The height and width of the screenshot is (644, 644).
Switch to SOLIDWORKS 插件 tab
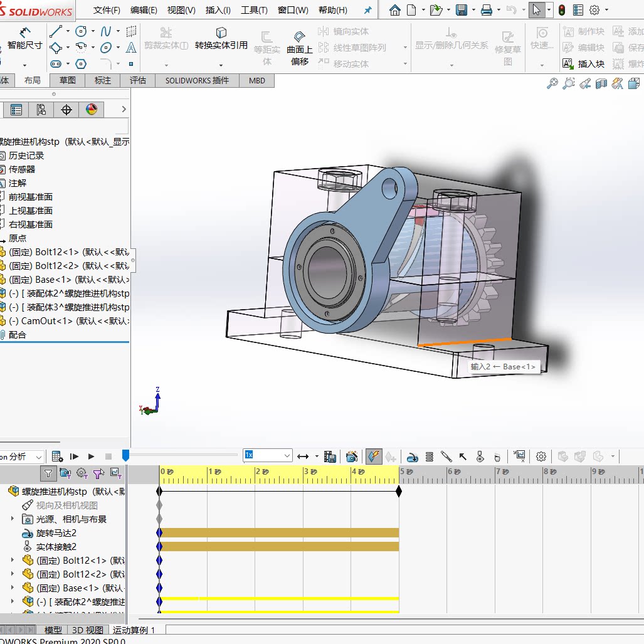coord(197,80)
